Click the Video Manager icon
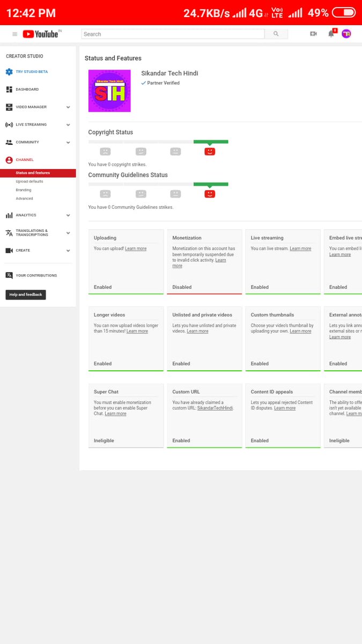 (9, 107)
